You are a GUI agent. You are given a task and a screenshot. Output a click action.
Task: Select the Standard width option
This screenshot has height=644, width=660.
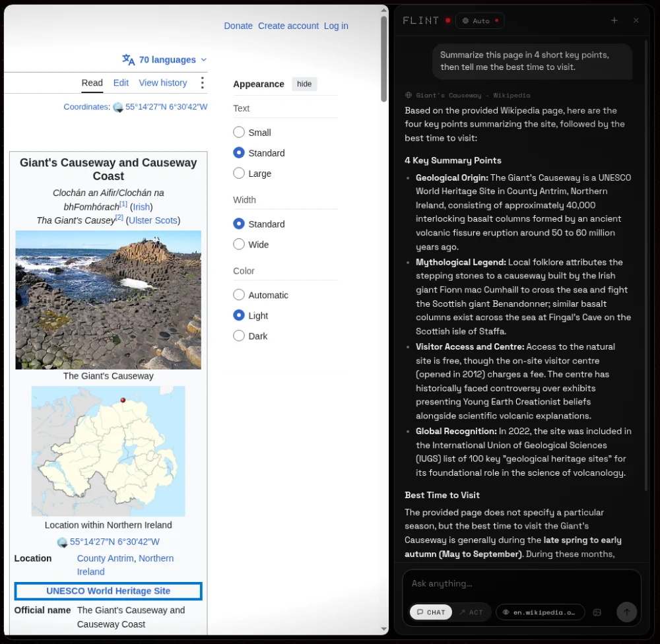[239, 224]
